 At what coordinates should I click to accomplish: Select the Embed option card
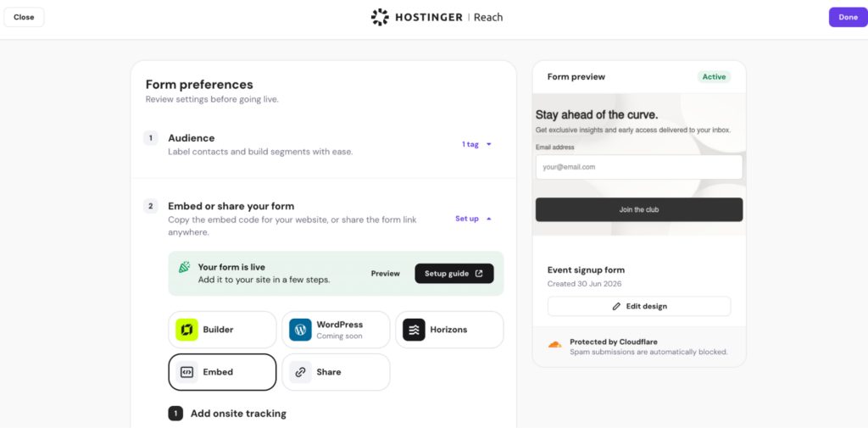pos(223,372)
